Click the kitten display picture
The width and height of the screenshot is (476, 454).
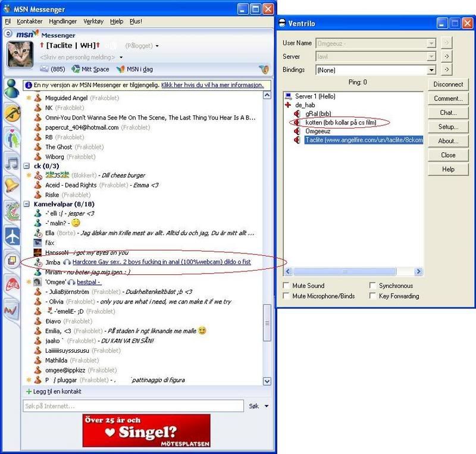pyautogui.click(x=20, y=54)
